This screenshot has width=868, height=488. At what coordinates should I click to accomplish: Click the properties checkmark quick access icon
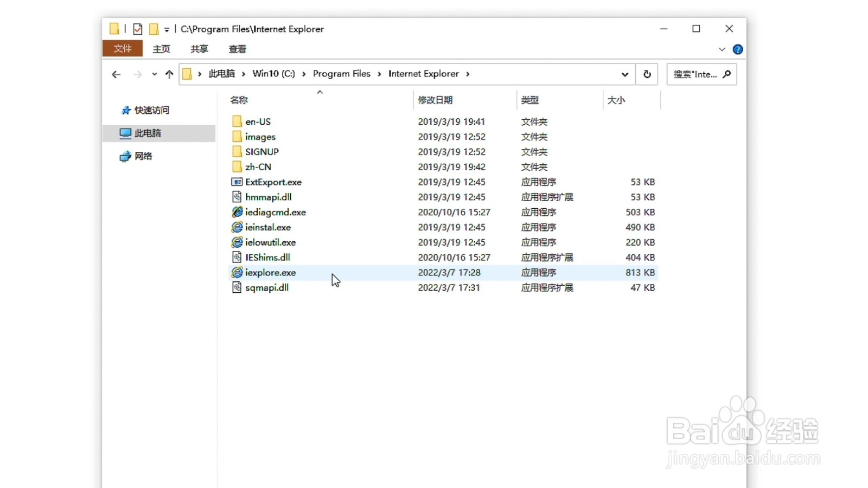(x=138, y=29)
